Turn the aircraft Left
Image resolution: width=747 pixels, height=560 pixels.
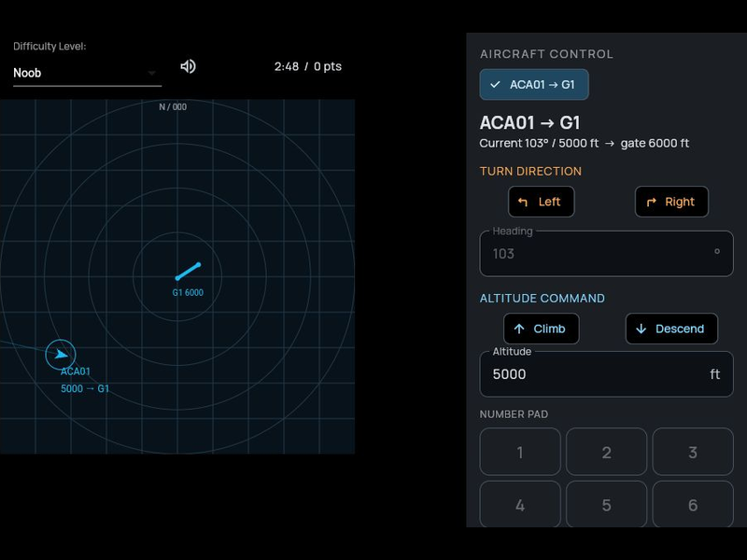point(541,202)
